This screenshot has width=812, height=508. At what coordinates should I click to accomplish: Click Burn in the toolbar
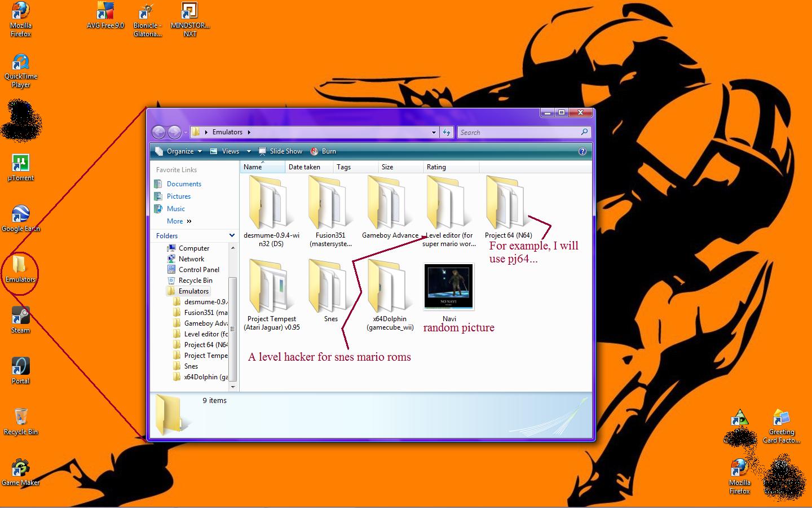(x=323, y=151)
